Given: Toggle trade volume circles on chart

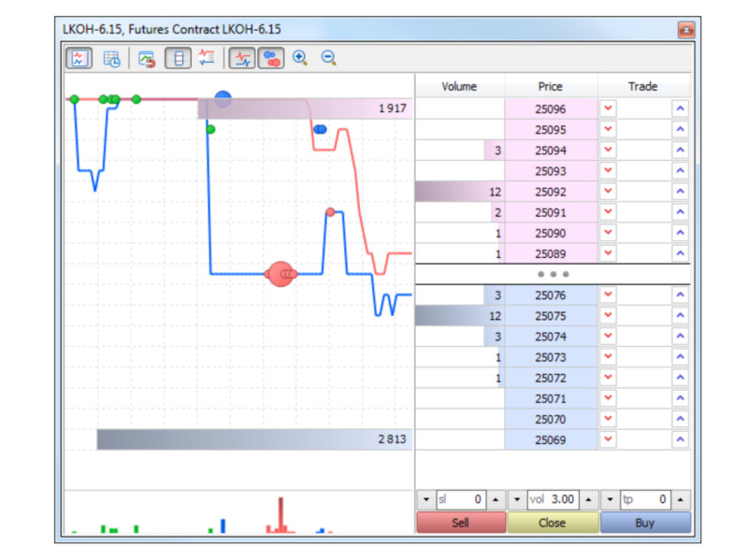Looking at the screenshot, I should [x=271, y=58].
